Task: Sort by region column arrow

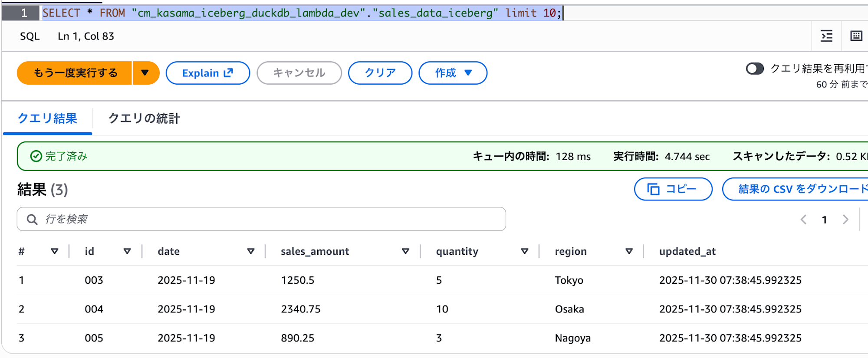Action: (x=629, y=251)
